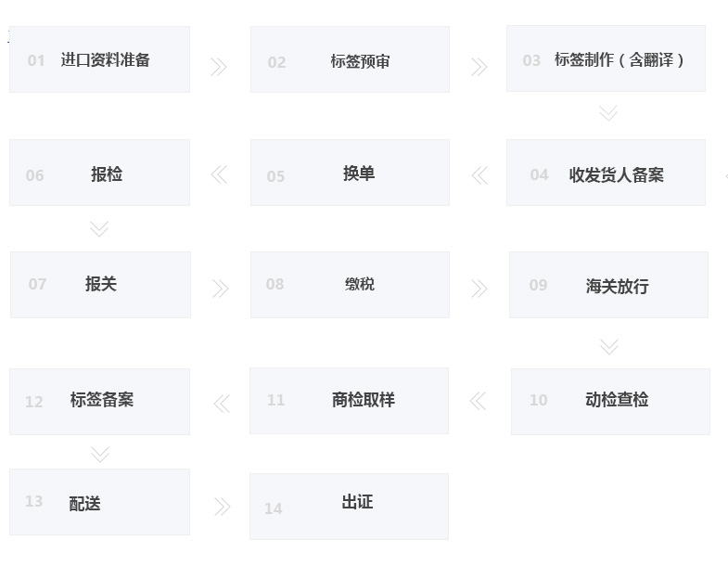
Task: Click step 09 海关放行
Action: pos(608,285)
